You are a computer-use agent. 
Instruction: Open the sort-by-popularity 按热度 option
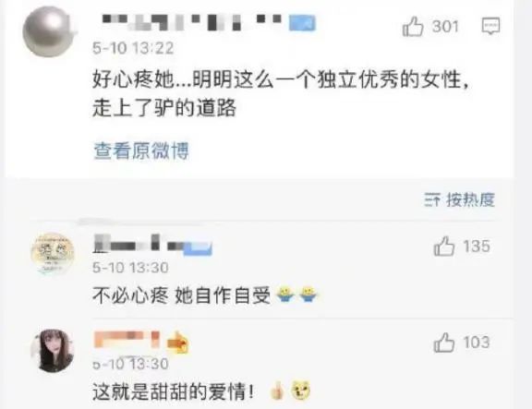click(x=470, y=199)
